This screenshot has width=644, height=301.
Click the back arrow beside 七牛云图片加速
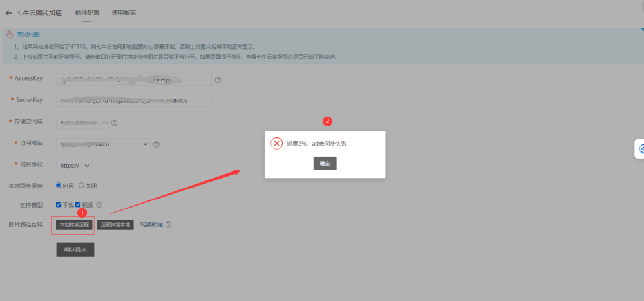tap(8, 13)
